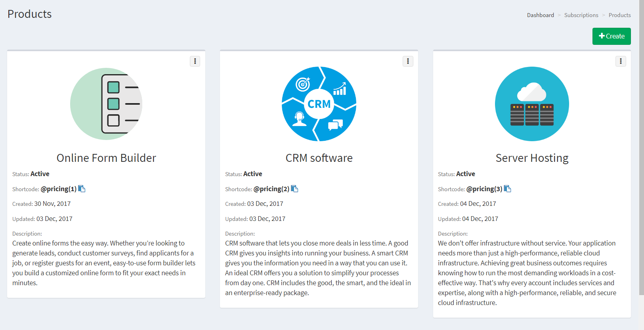The height and width of the screenshot is (330, 644).
Task: Click Updated date 04 Dec, 2017
Action: 480,219
